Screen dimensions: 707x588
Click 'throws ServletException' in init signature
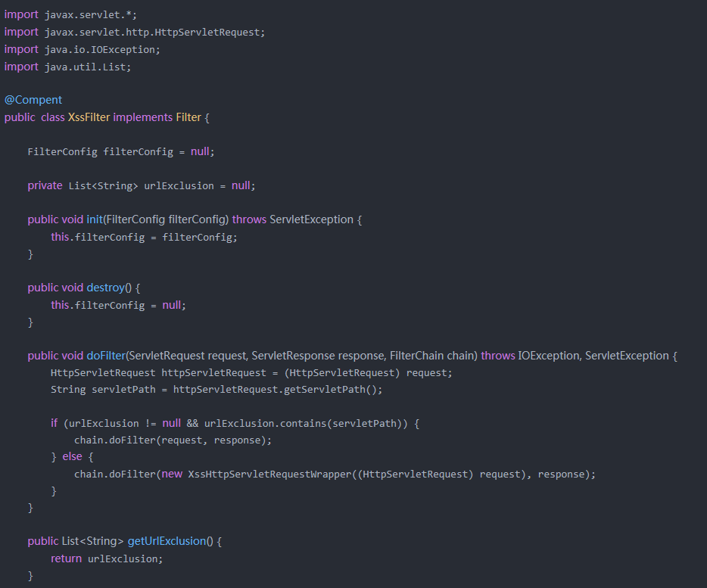click(293, 219)
